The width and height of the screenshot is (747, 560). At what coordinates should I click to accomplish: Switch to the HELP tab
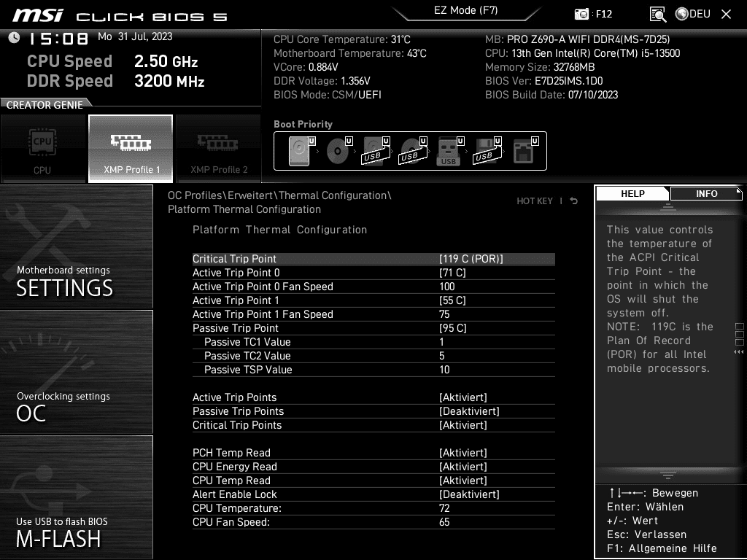coord(632,194)
